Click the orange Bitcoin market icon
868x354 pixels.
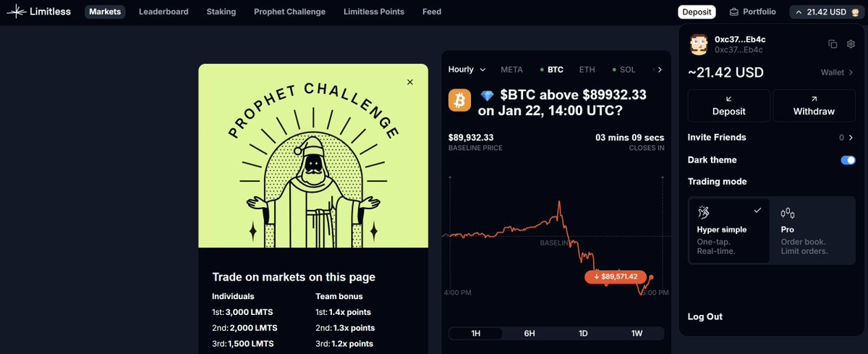pyautogui.click(x=459, y=100)
